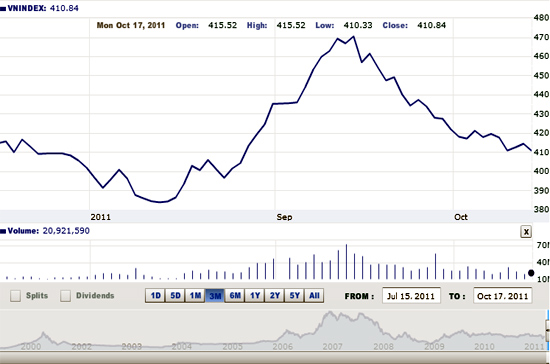Select the 3M time range

(215, 296)
